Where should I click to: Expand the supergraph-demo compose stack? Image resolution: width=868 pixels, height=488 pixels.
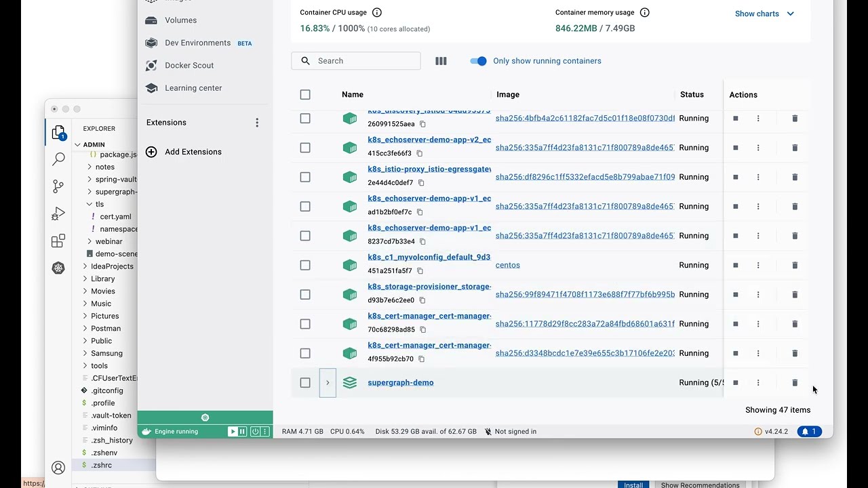click(x=328, y=383)
